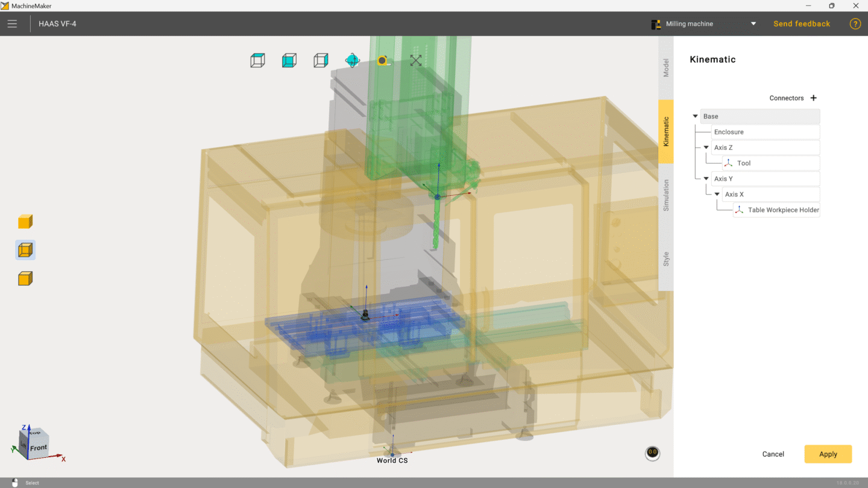Click the fit-to-view arrows icon
This screenshot has width=868, height=488.
[x=415, y=60]
